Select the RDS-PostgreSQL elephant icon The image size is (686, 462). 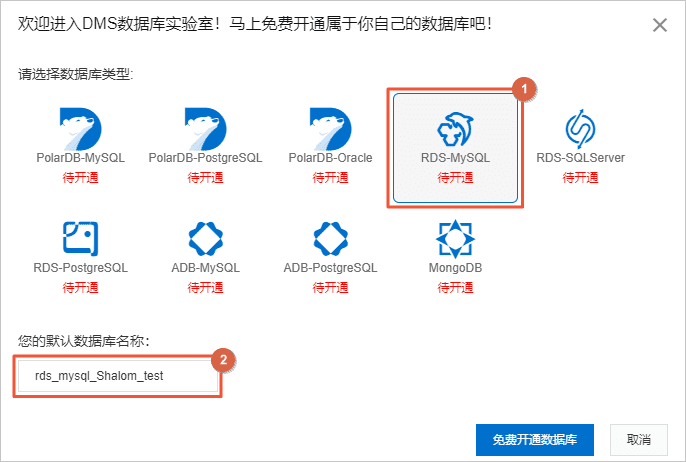click(x=80, y=238)
